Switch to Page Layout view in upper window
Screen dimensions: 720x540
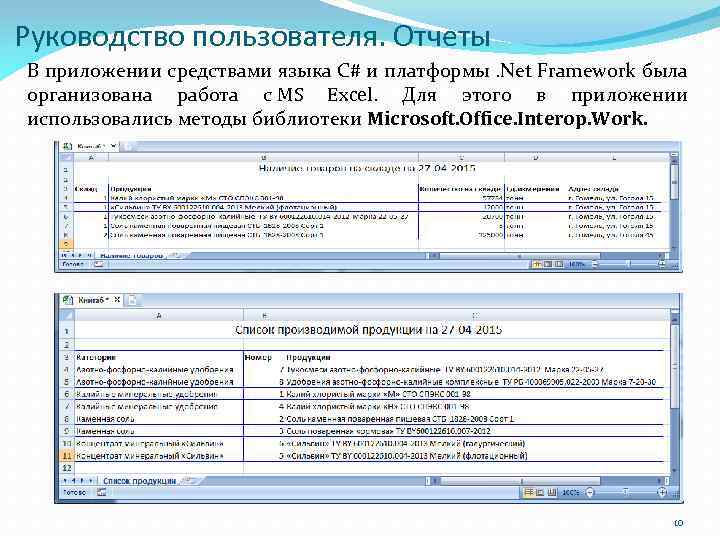547,264
